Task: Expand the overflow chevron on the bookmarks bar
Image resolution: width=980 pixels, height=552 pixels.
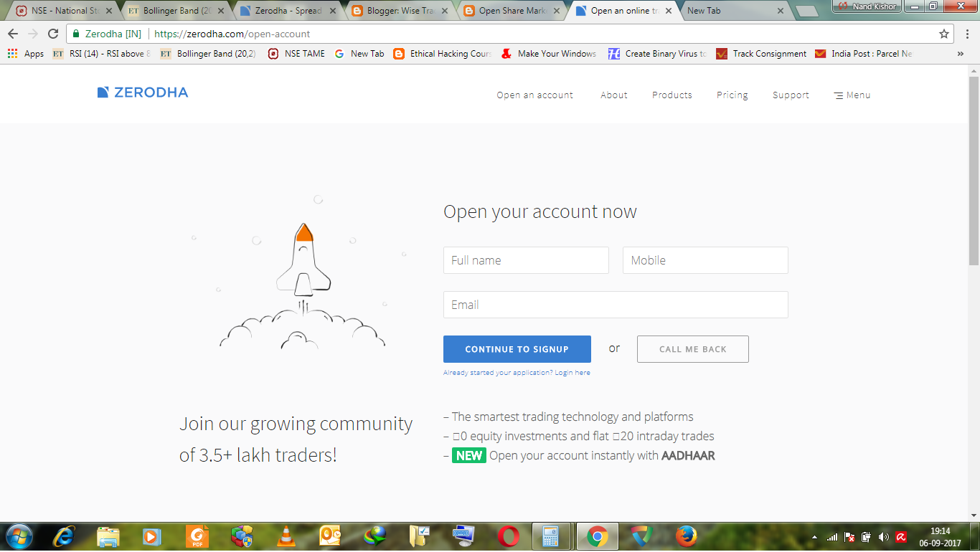Action: click(961, 54)
